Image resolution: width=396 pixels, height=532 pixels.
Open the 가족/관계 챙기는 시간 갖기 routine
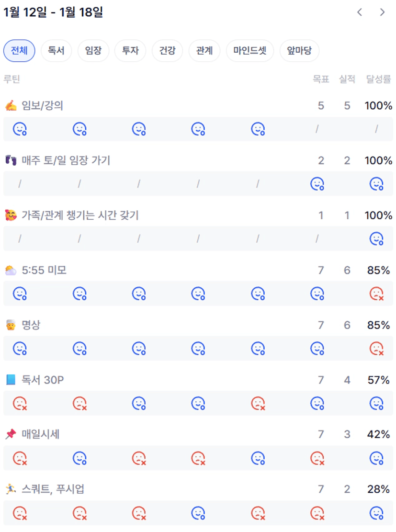(x=80, y=215)
